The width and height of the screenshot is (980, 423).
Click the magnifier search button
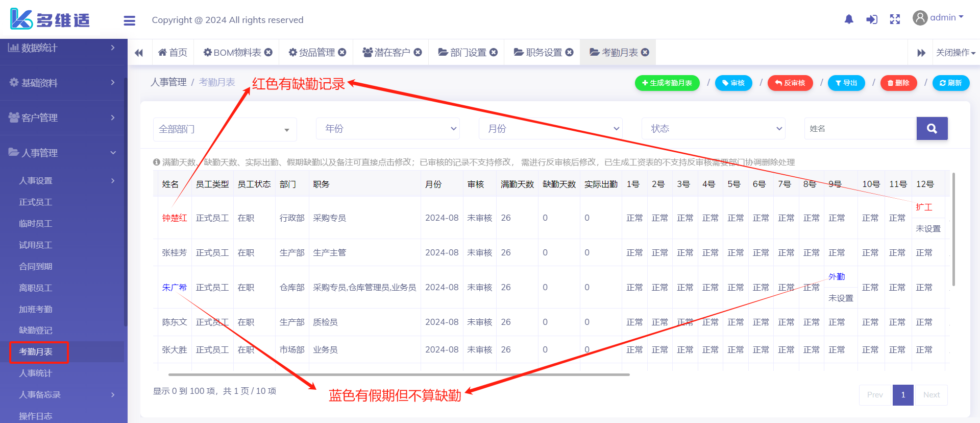coord(932,129)
